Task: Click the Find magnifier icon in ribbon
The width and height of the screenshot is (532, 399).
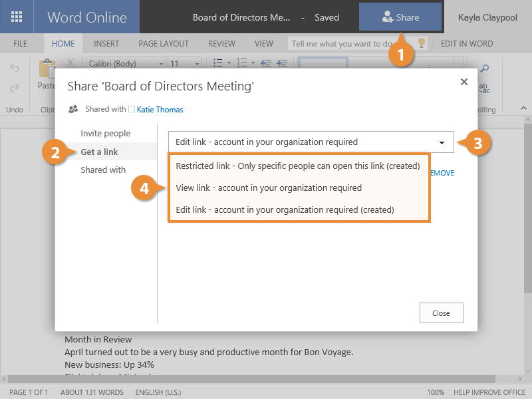Action: point(485,68)
